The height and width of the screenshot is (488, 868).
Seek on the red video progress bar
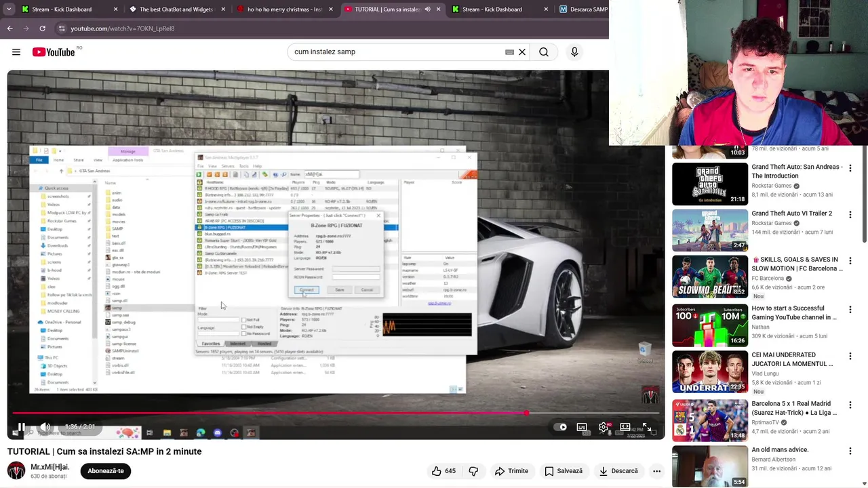pos(336,412)
